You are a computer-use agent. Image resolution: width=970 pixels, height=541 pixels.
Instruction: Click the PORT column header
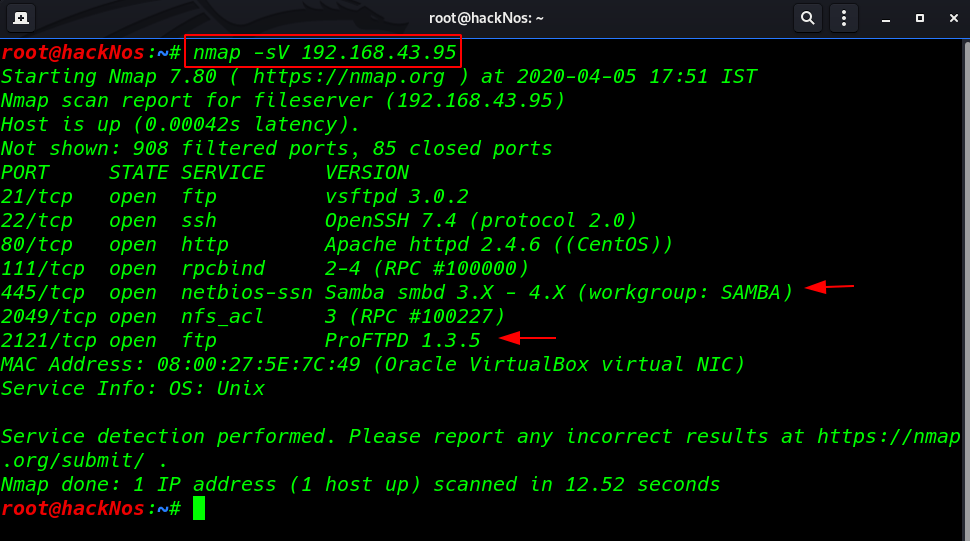[25, 173]
